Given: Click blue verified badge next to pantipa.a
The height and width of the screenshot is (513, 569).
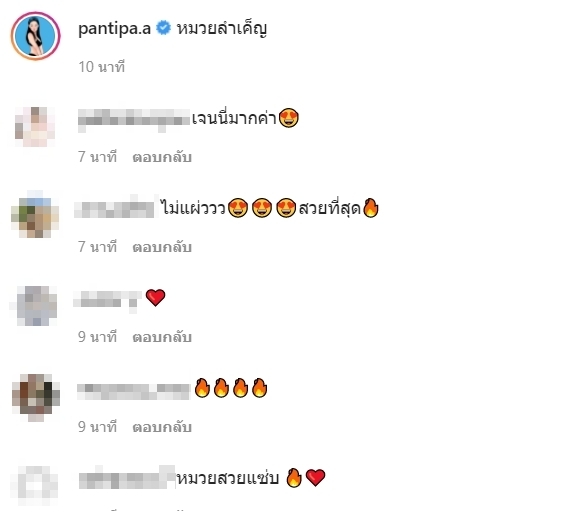Looking at the screenshot, I should 163,28.
